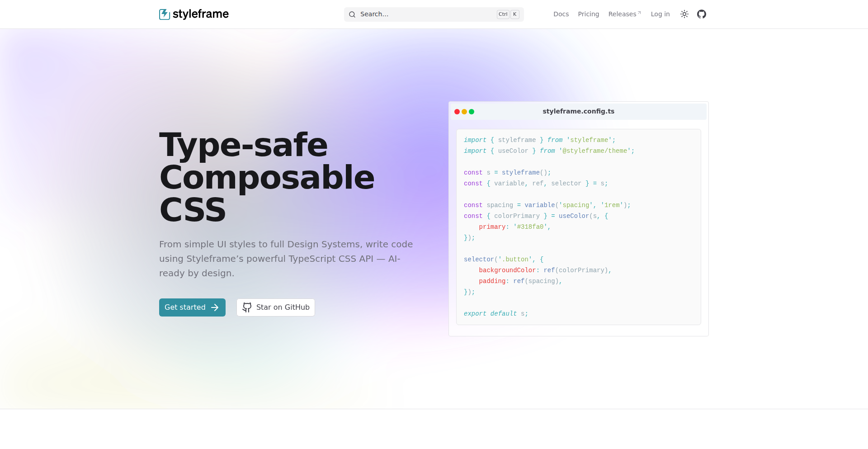
Task: Open the Releases external link
Action: 622,14
